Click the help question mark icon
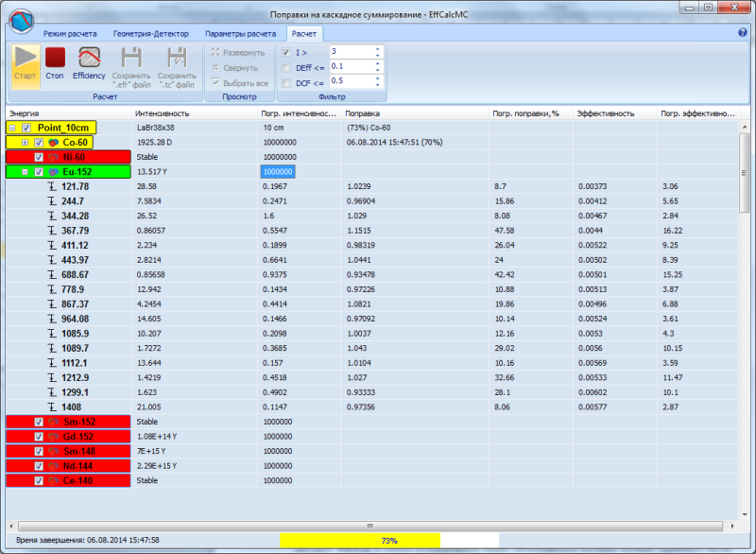This screenshot has width=756, height=554. point(743,33)
